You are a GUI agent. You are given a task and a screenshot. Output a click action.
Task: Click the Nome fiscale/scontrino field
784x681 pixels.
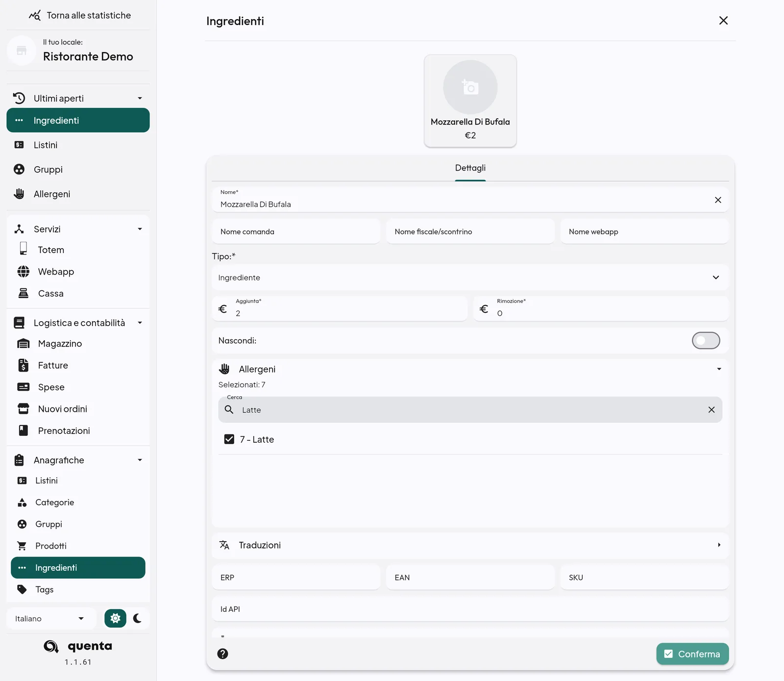coord(470,231)
